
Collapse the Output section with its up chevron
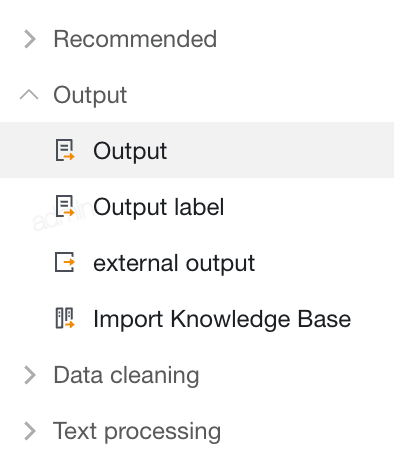(x=29, y=95)
